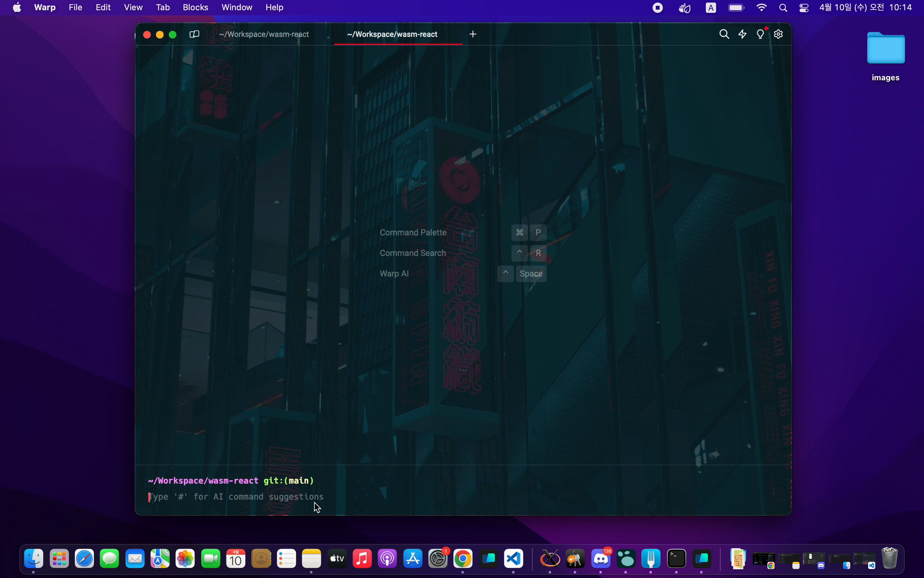Open System Preferences from the Dock
924x578 pixels.
pos(438,559)
